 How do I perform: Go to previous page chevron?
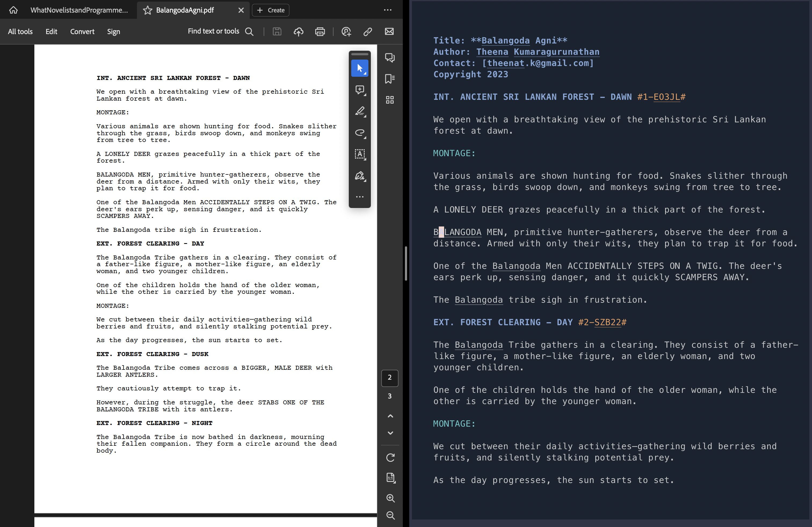point(390,416)
